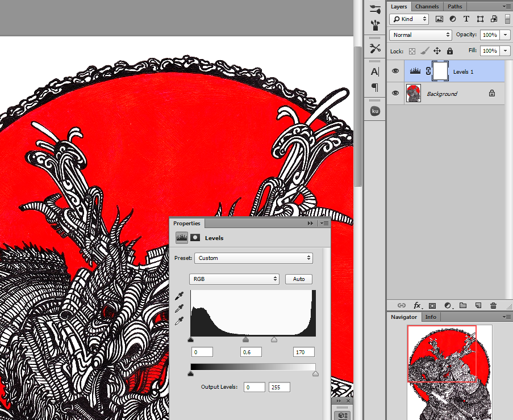
Task: Click the mask link icon on Levels 1
Action: [428, 71]
